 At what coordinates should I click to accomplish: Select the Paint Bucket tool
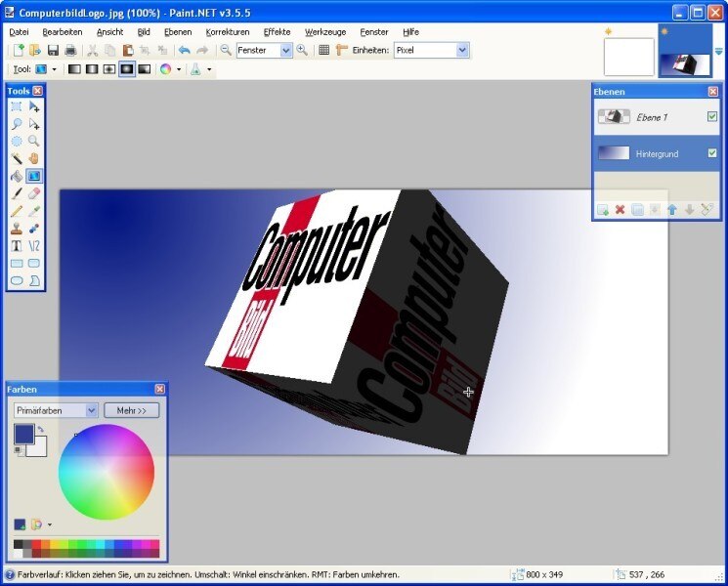[x=17, y=176]
